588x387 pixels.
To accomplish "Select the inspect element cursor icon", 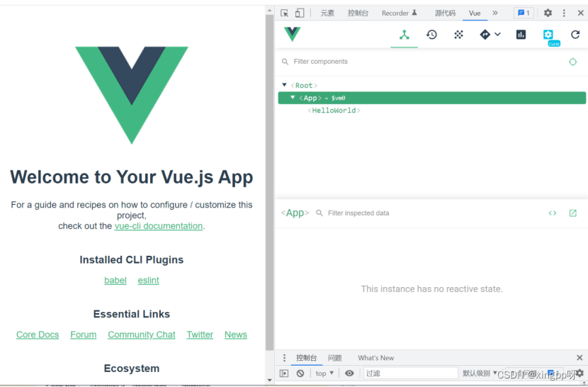I will tap(284, 13).
